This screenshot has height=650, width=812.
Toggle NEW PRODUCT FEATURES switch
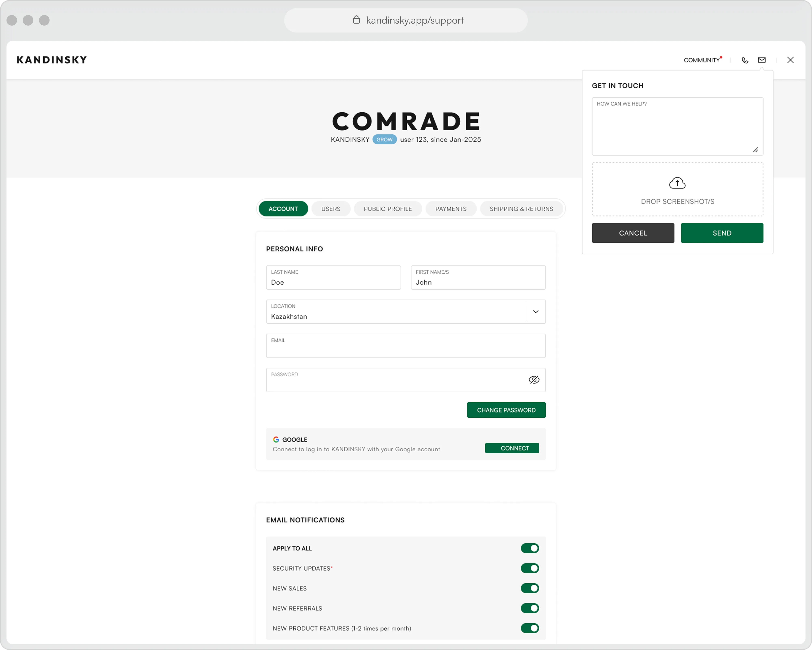[x=530, y=628]
